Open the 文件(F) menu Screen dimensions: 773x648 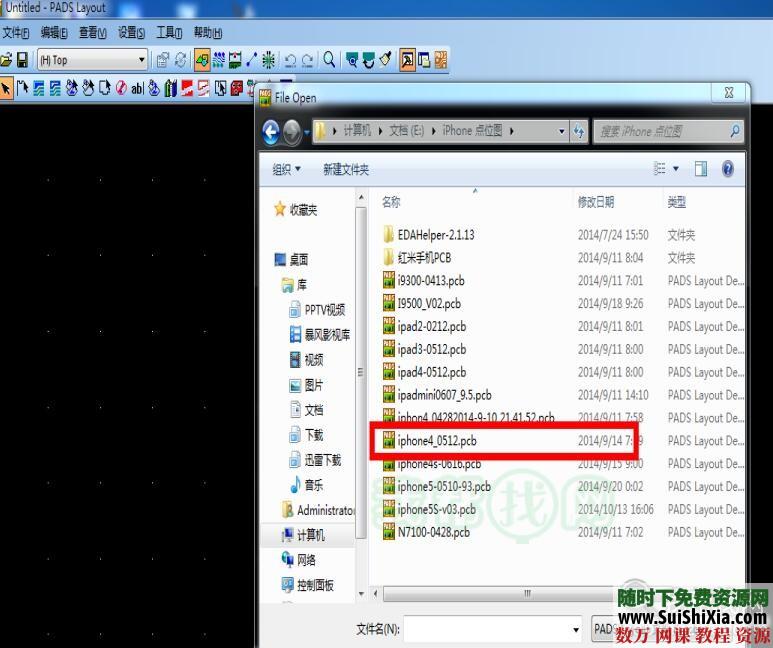pos(16,33)
